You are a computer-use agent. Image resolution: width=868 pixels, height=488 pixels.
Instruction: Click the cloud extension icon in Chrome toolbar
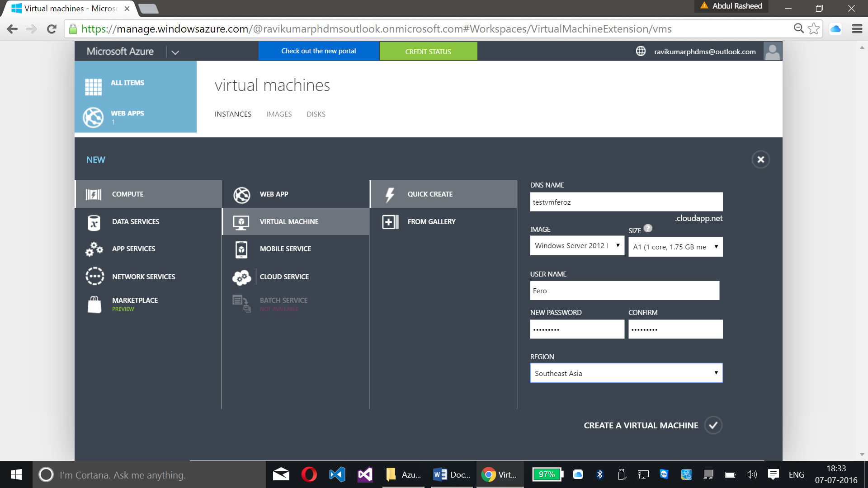[835, 28]
